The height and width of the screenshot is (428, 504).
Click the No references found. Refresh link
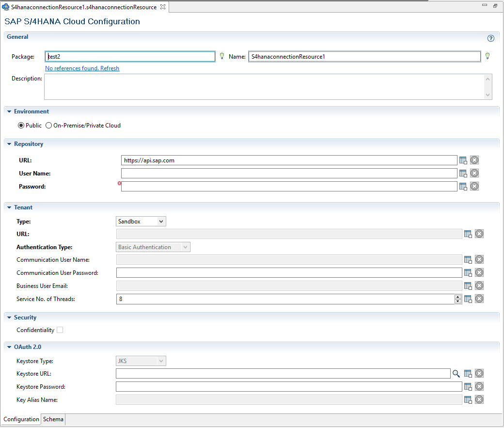click(82, 68)
